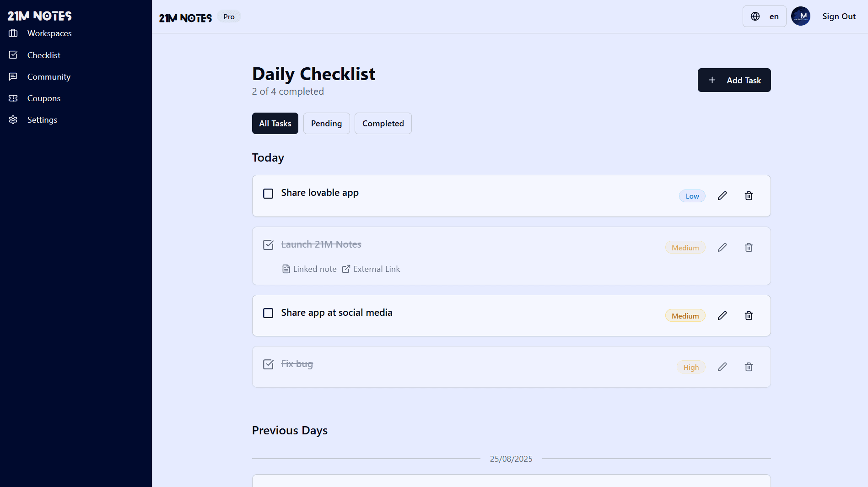The width and height of the screenshot is (868, 487).
Task: Click pencil icon for 'Launch 21M Notes'
Action: 722,248
